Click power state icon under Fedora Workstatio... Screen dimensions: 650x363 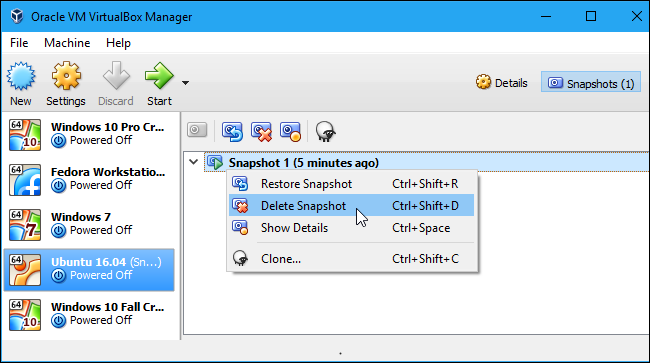(58, 186)
